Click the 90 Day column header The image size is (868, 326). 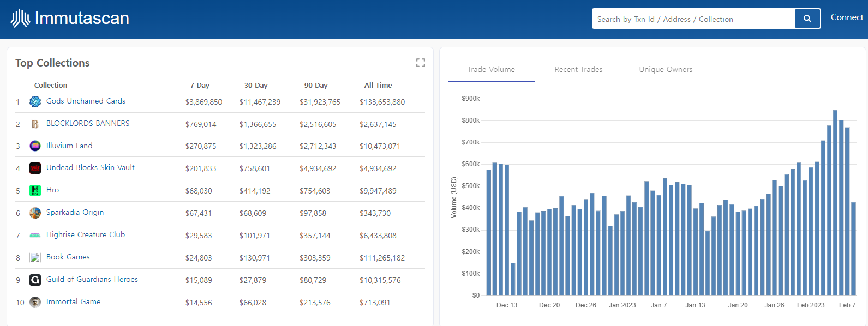316,85
